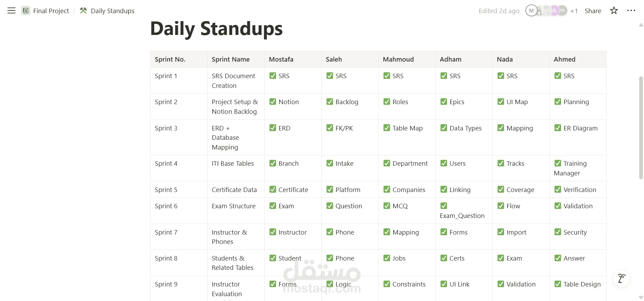Click the Edited 2d ago link
Viewport: 644px width, 301px height.
coord(499,11)
